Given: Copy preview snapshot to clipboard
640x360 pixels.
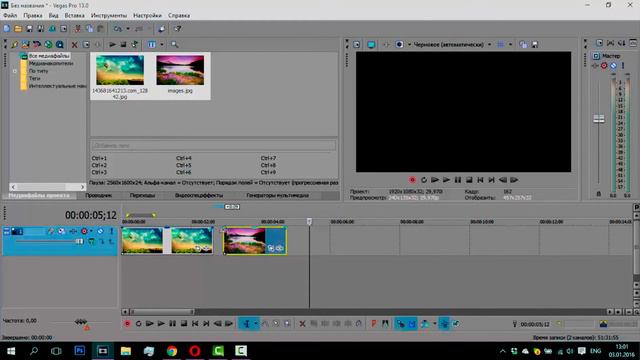Looking at the screenshot, I should tap(523, 44).
